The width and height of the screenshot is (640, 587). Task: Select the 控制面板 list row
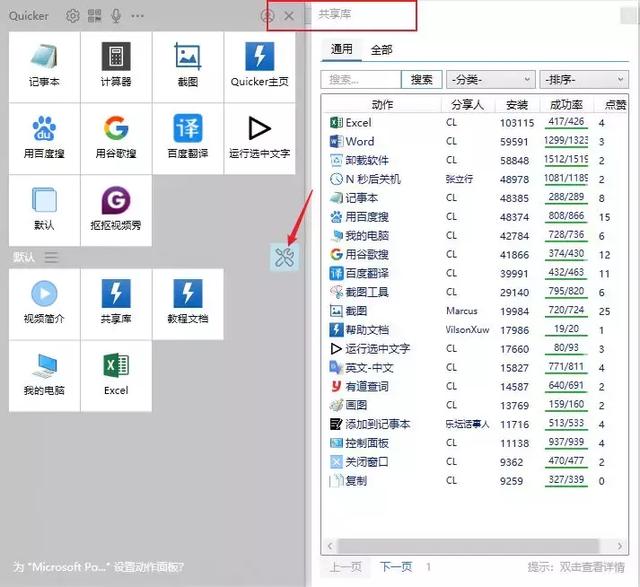click(x=475, y=443)
